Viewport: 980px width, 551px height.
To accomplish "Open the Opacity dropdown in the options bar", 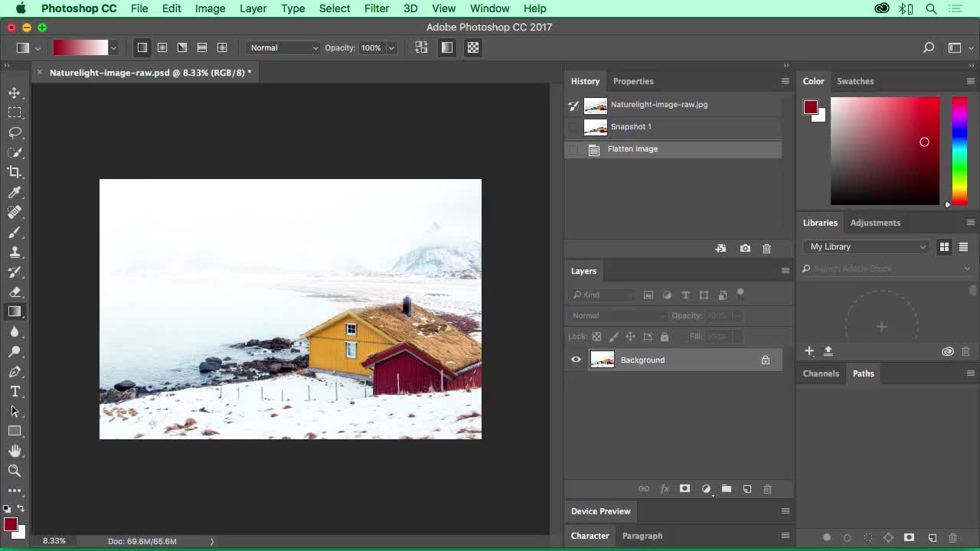I will 391,47.
